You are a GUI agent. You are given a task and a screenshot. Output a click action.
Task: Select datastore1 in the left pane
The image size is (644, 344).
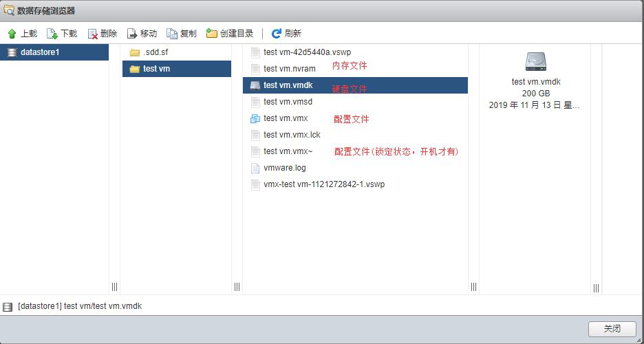tap(40, 52)
